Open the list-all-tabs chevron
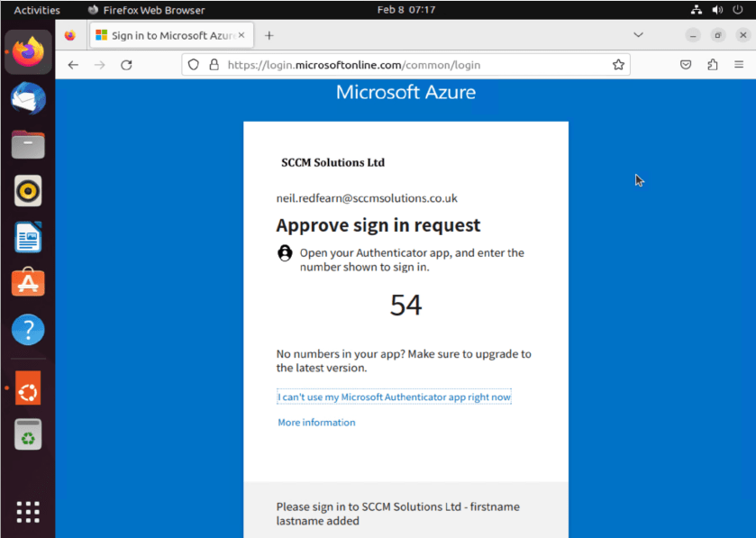This screenshot has width=756, height=538. [x=639, y=34]
